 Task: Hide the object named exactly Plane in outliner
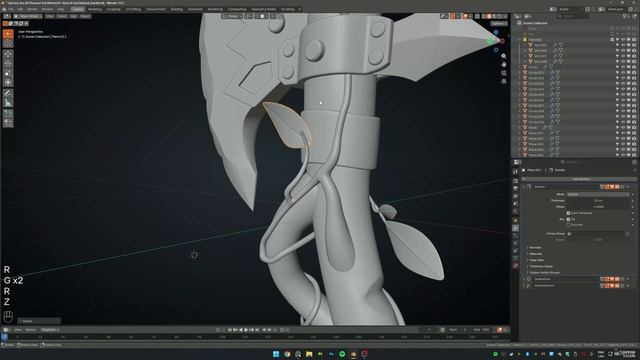pyautogui.click(x=622, y=127)
